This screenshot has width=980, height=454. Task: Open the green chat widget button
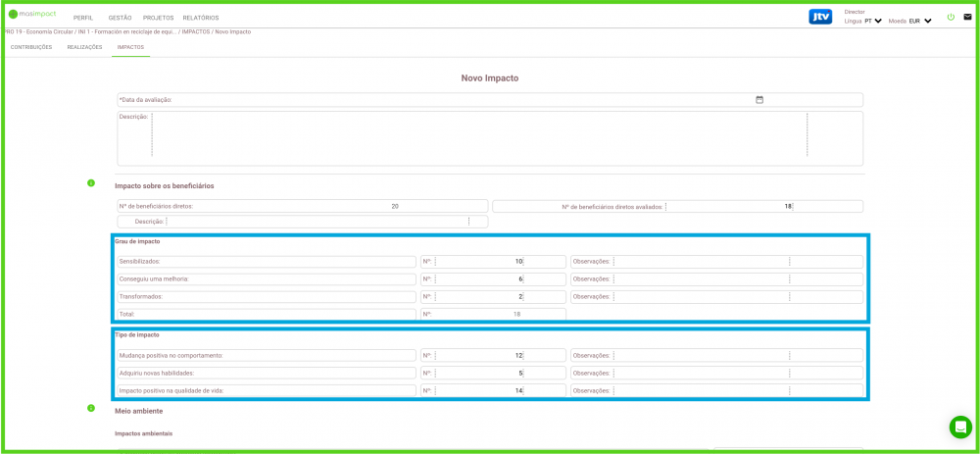pos(960,427)
